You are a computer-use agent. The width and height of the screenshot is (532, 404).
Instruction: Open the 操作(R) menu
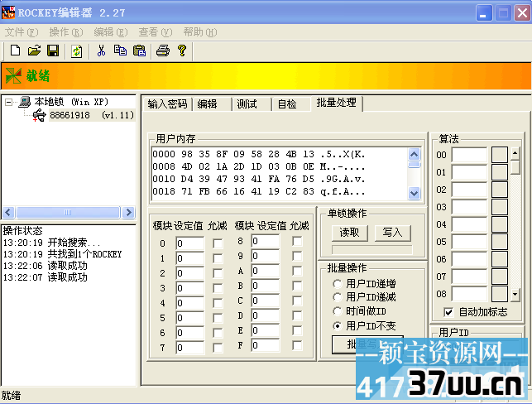coord(66,32)
